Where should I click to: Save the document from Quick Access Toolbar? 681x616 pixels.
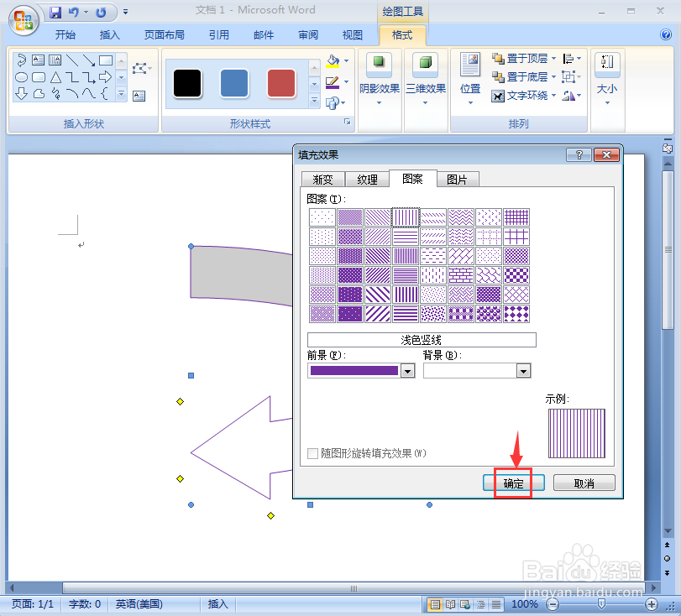click(55, 12)
